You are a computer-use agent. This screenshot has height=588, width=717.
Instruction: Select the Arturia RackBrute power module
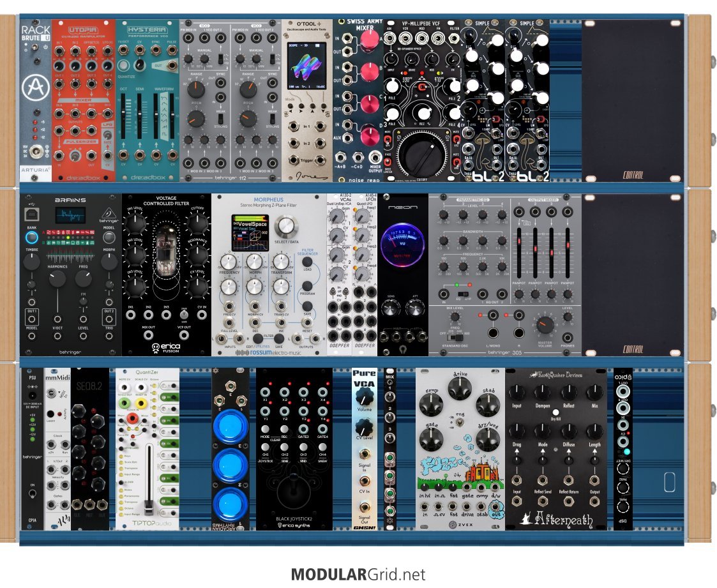36,100
